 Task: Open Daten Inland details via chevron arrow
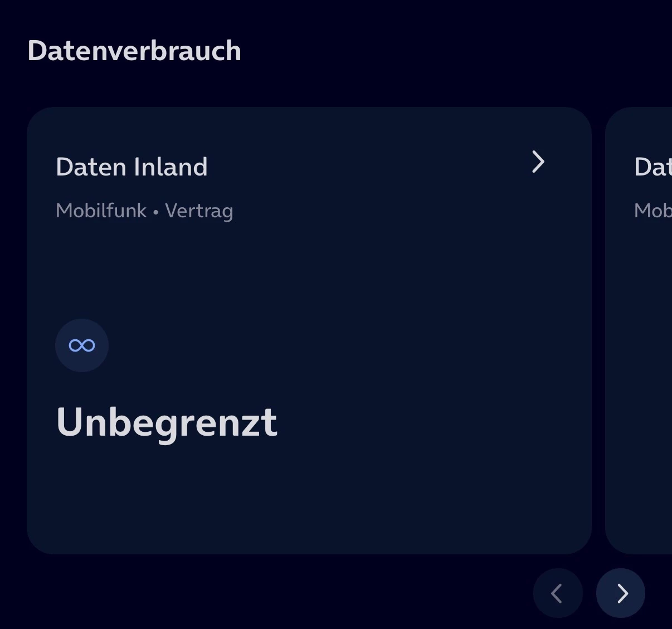pos(538,162)
